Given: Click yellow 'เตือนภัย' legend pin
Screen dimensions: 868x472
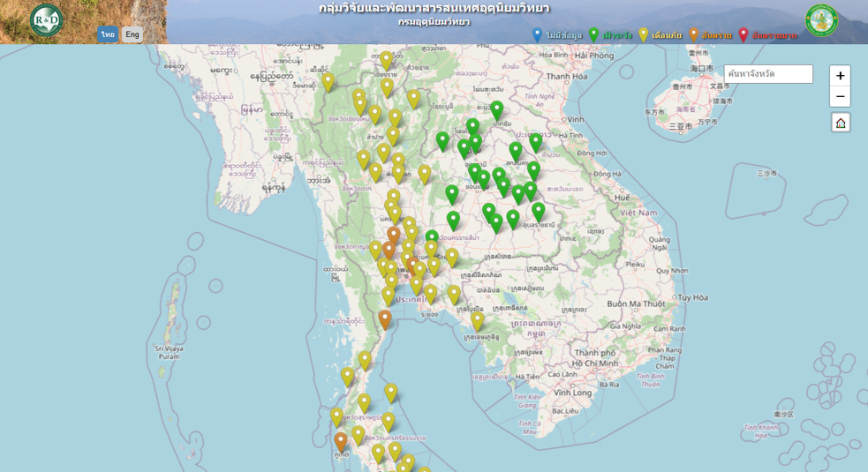Looking at the screenshot, I should point(643,35).
